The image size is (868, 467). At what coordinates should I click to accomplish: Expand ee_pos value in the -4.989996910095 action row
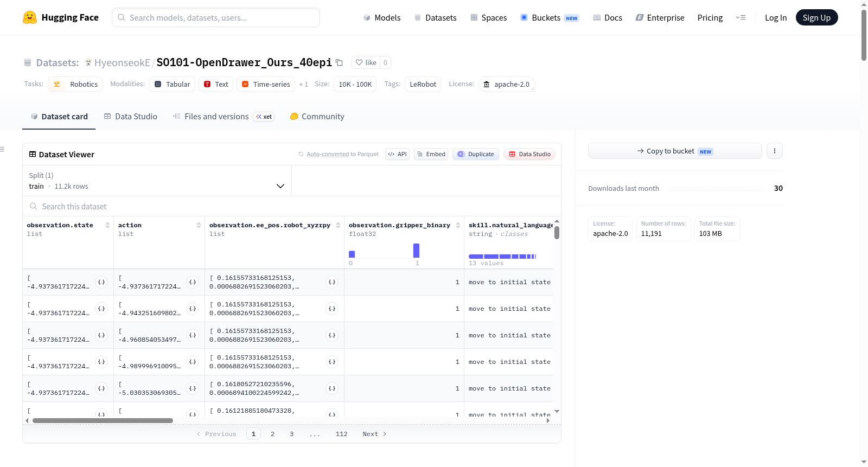(x=332, y=362)
